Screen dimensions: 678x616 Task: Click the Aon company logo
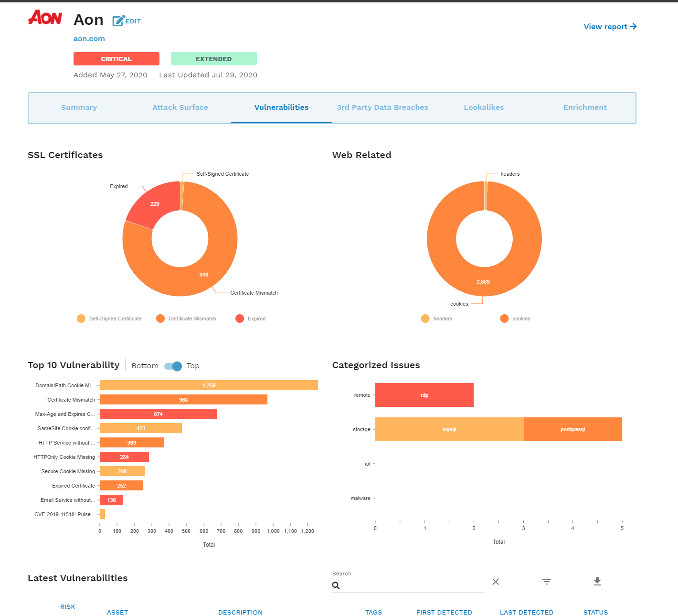[x=45, y=17]
